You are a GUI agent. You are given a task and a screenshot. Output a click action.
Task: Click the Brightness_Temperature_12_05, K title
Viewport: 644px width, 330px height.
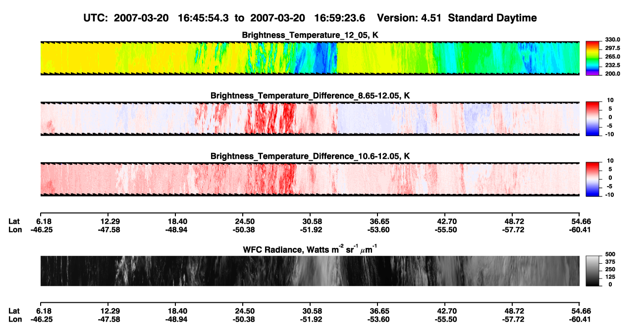(310, 35)
